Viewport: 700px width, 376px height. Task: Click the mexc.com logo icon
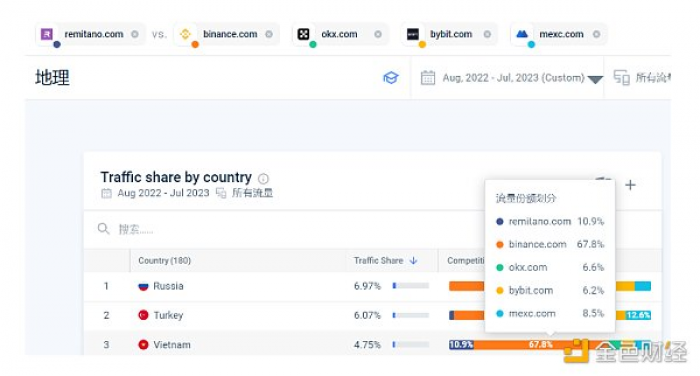522,34
